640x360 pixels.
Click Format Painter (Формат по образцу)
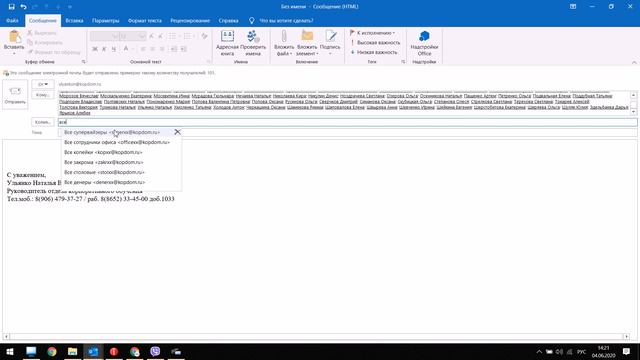[x=54, y=52]
